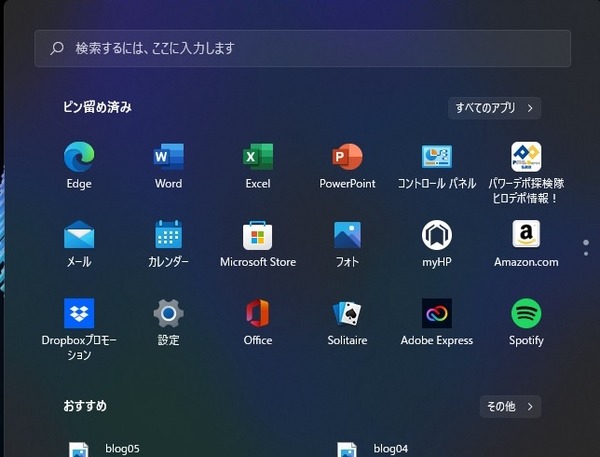The height and width of the screenshot is (457, 600).
Task: Open パワーデポ探検隊 ヒロデポ情報 shortcut
Action: tap(526, 172)
